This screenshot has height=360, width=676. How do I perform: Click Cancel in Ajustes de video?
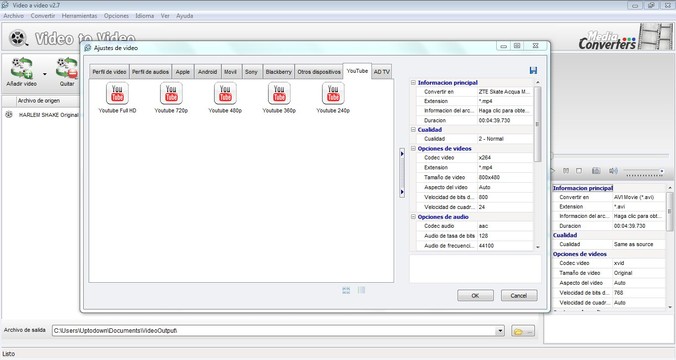click(x=519, y=295)
